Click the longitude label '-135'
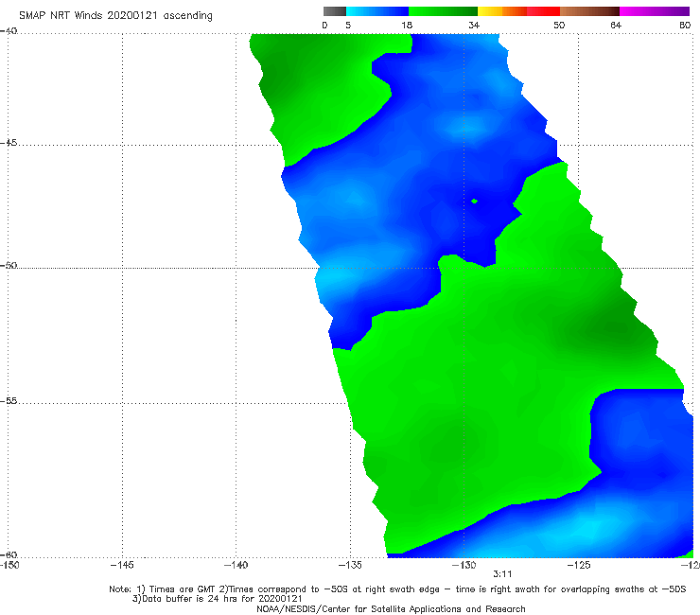This screenshot has width=700, height=615. tap(350, 565)
